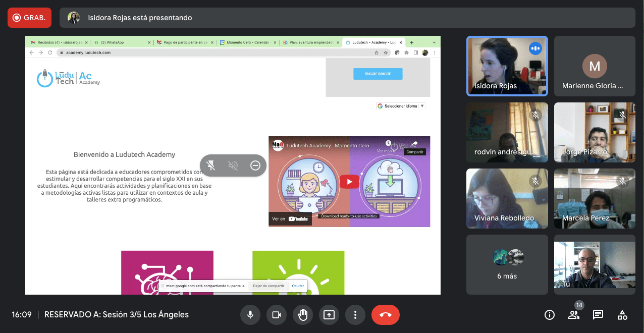This screenshot has width=644, height=333.
Task: Click the present screen button
Action: pyautogui.click(x=329, y=315)
